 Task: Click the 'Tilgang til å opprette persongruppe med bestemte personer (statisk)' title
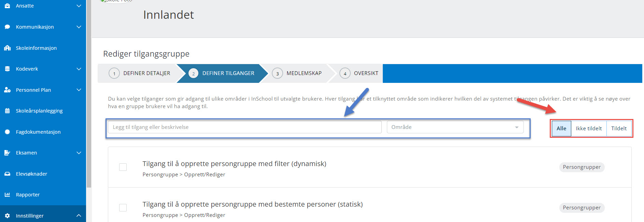[x=252, y=204]
